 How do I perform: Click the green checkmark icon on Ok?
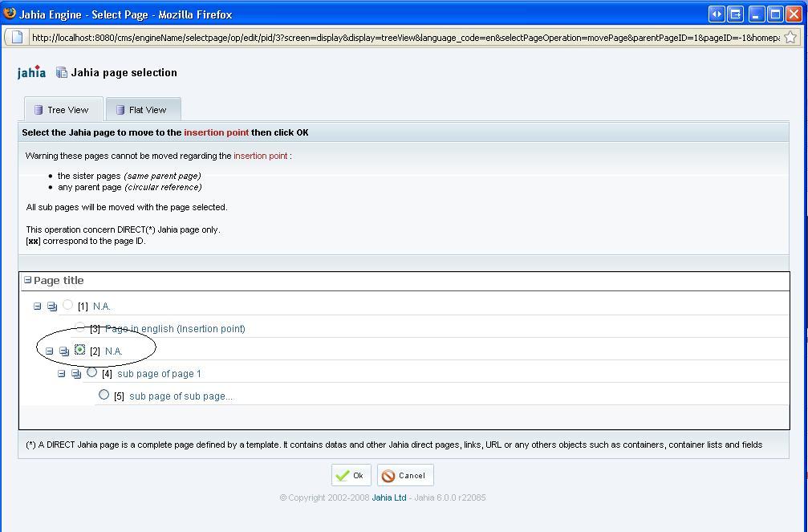point(342,475)
